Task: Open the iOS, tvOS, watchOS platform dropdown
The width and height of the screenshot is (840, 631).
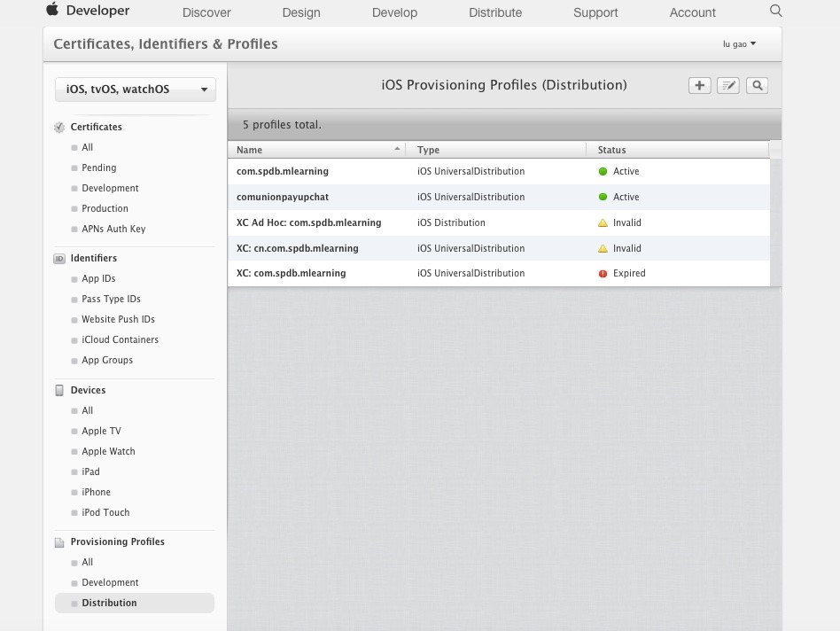Action: pyautogui.click(x=136, y=90)
